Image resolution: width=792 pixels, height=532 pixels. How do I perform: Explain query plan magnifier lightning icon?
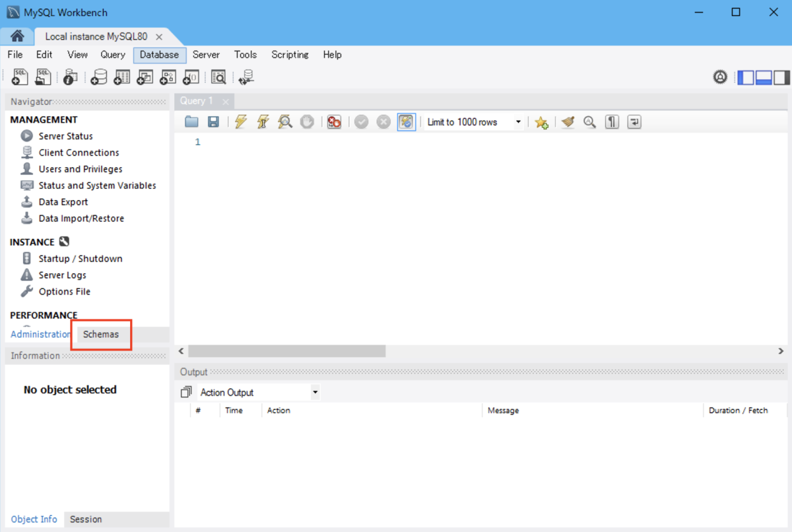[x=284, y=121]
